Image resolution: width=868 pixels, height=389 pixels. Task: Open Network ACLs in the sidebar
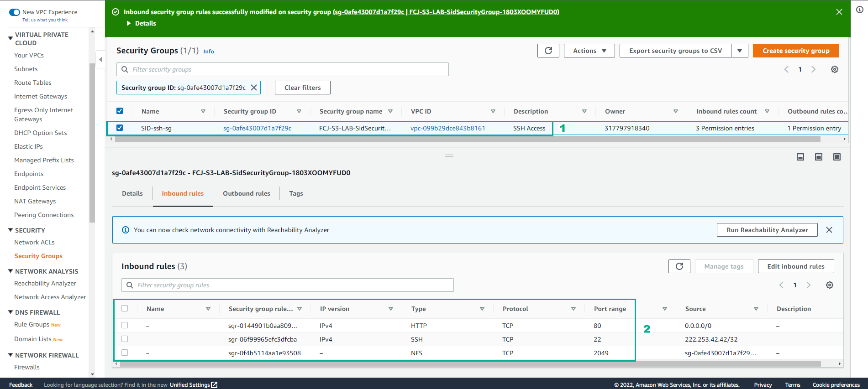34,242
